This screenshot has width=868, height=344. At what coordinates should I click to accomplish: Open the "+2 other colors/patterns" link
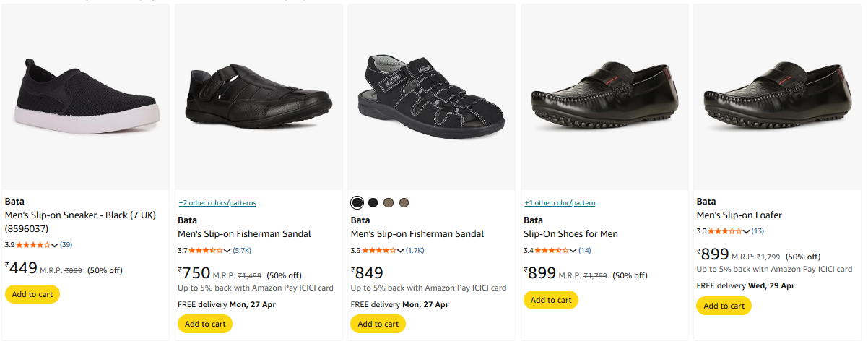coord(217,203)
